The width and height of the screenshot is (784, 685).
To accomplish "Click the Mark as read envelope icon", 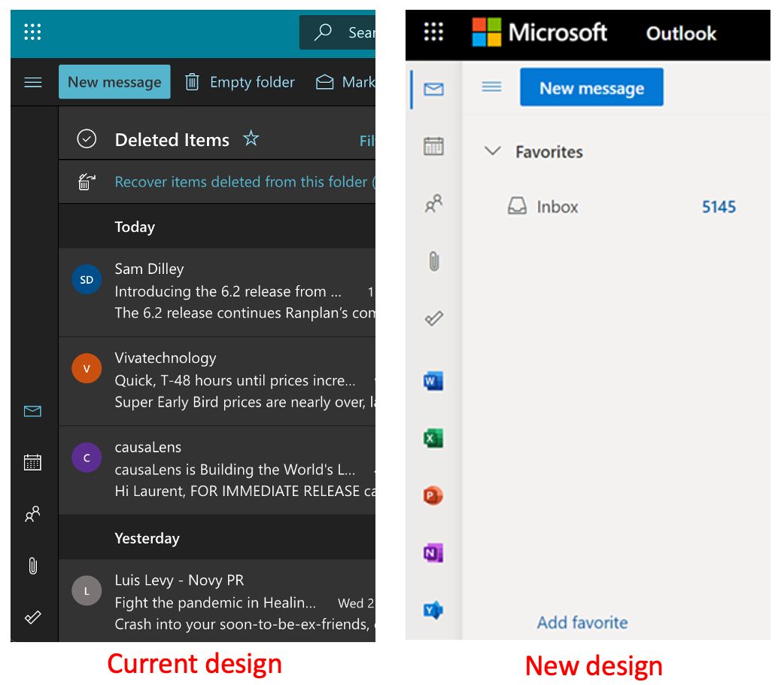I will tap(325, 82).
